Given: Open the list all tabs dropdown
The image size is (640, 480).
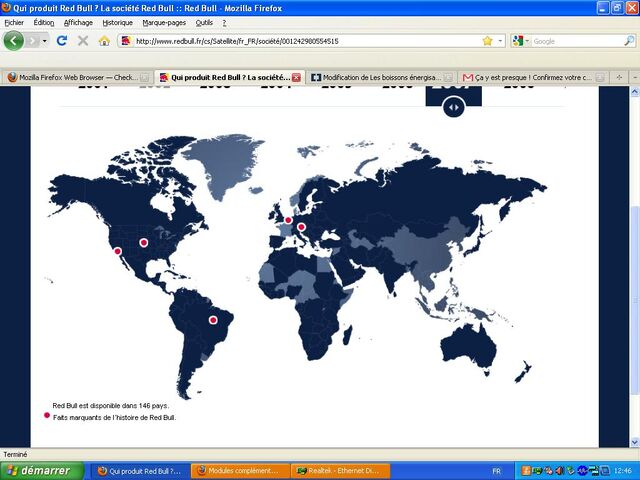Looking at the screenshot, I should (634, 77).
